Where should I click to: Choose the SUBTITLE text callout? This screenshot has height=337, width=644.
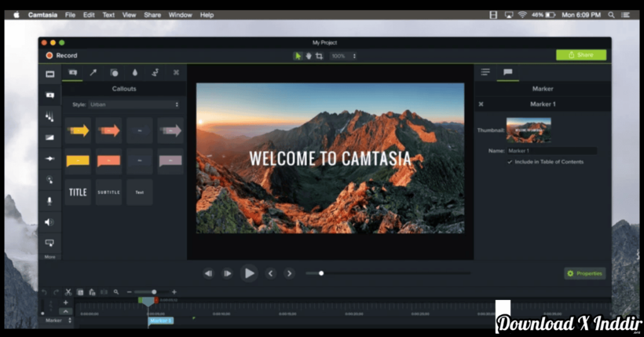tap(109, 192)
